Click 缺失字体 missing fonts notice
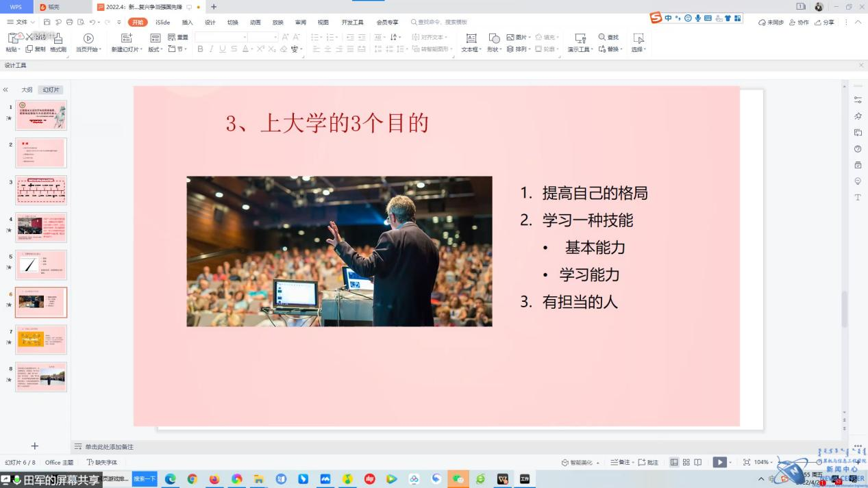Image resolution: width=868 pixels, height=488 pixels. point(101,463)
